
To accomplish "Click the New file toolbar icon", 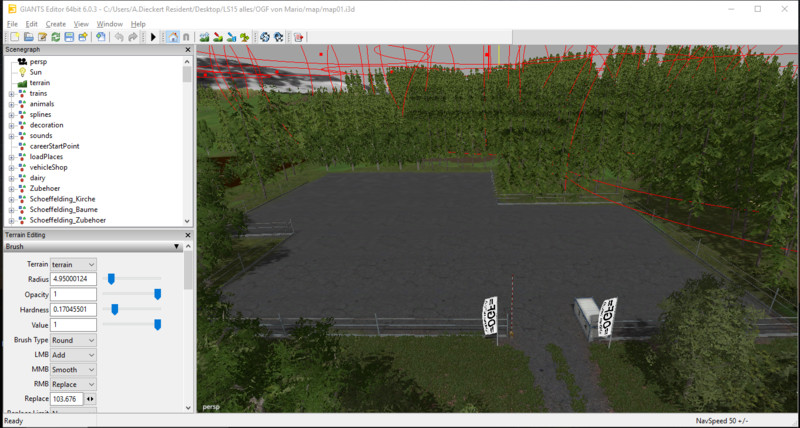I will tap(13, 37).
